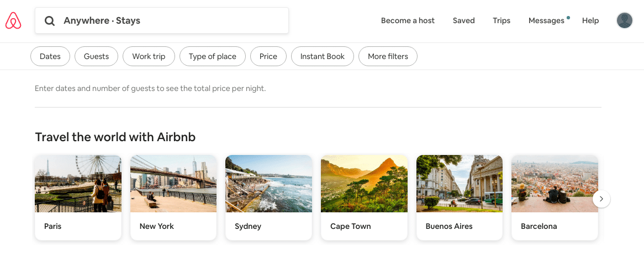Toggle the Work trip filter
The image size is (644, 273).
point(149,57)
